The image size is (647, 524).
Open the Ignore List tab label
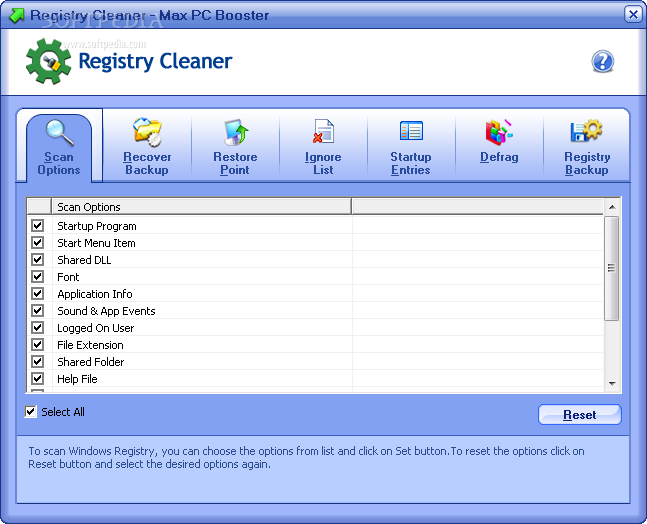point(323,163)
